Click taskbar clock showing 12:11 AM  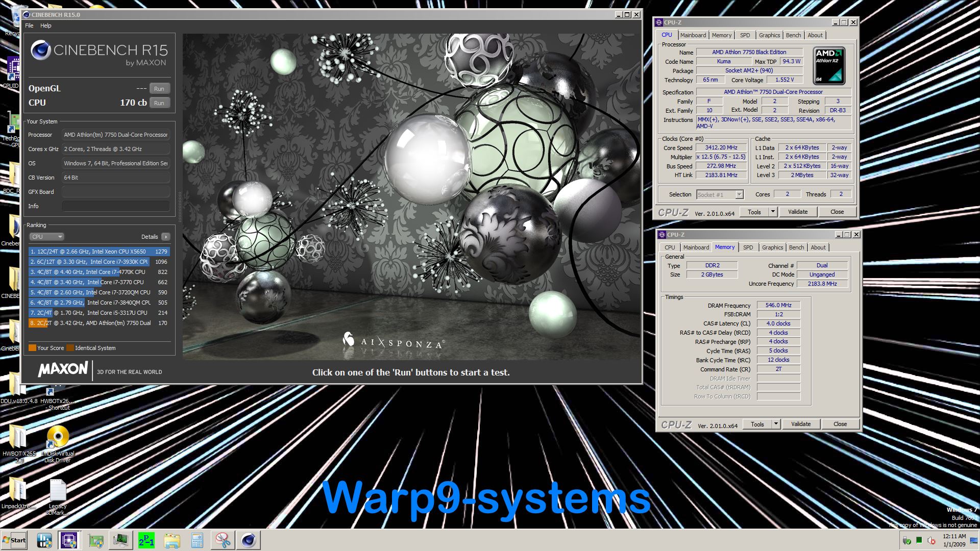click(x=954, y=540)
